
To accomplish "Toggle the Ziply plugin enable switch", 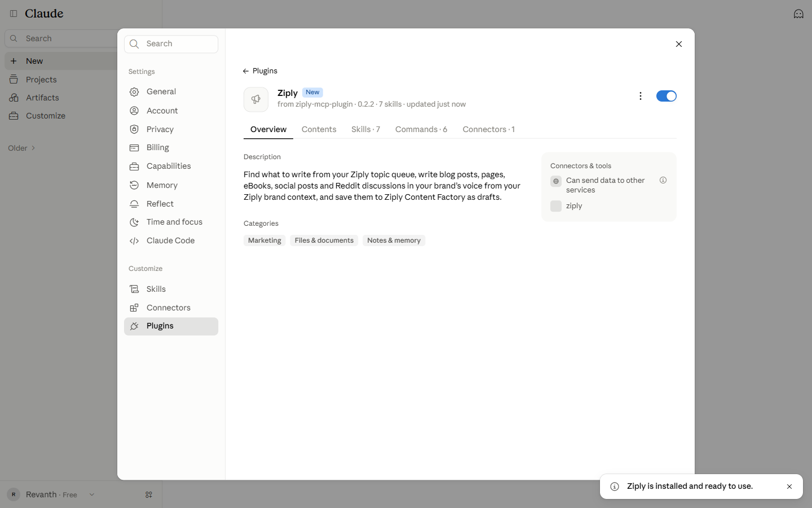I will 666,96.
